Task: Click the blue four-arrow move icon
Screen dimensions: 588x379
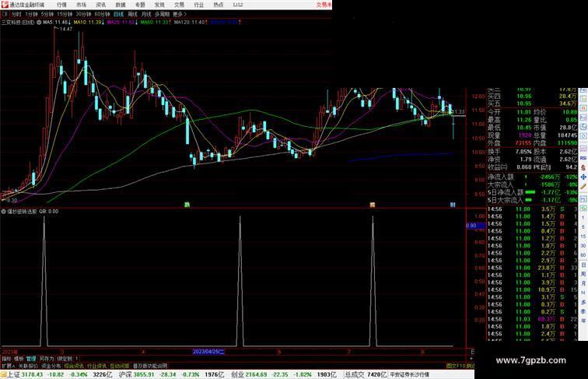Action: point(583,177)
